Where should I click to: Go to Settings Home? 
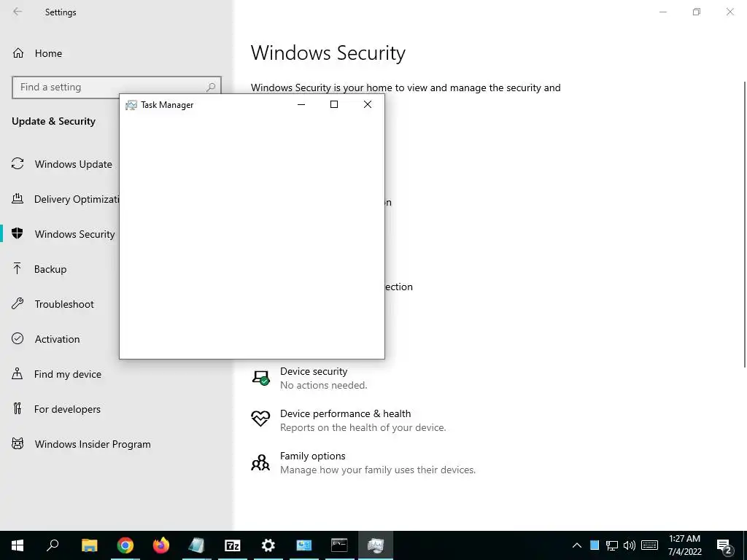(x=37, y=53)
